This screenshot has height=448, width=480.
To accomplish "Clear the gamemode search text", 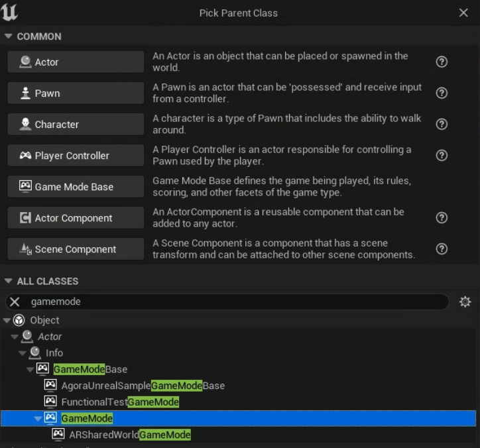I will [x=15, y=302].
